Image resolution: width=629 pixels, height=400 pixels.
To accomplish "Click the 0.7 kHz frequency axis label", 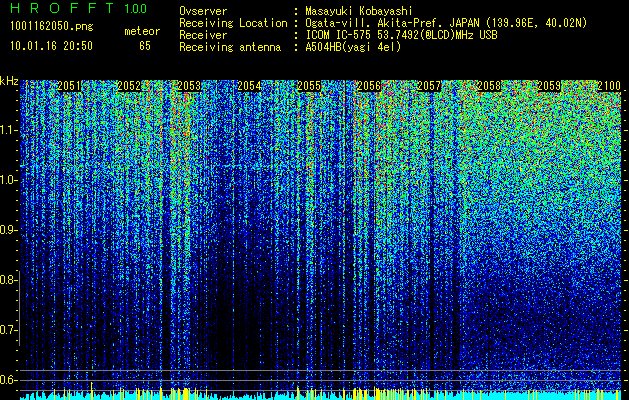I will coord(8,330).
